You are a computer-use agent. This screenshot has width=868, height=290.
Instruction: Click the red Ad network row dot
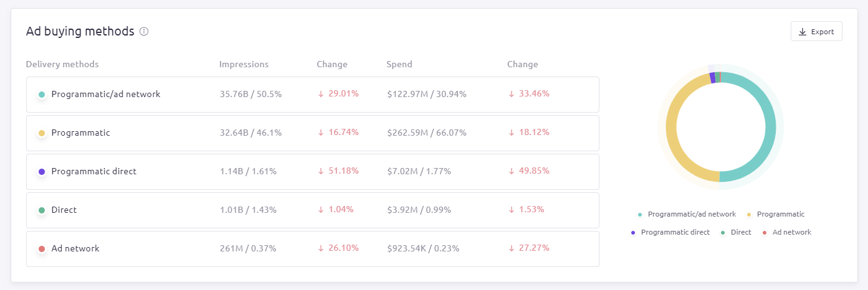(x=42, y=249)
